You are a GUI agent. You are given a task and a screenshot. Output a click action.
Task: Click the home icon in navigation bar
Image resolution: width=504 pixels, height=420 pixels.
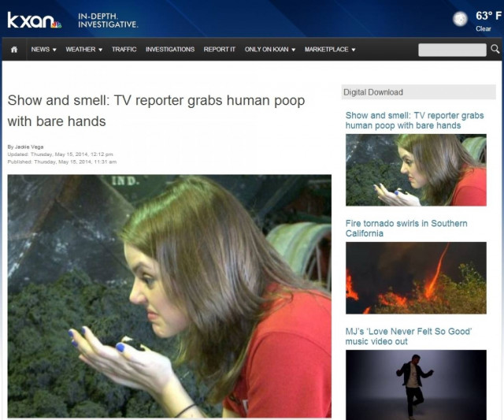tap(13, 50)
